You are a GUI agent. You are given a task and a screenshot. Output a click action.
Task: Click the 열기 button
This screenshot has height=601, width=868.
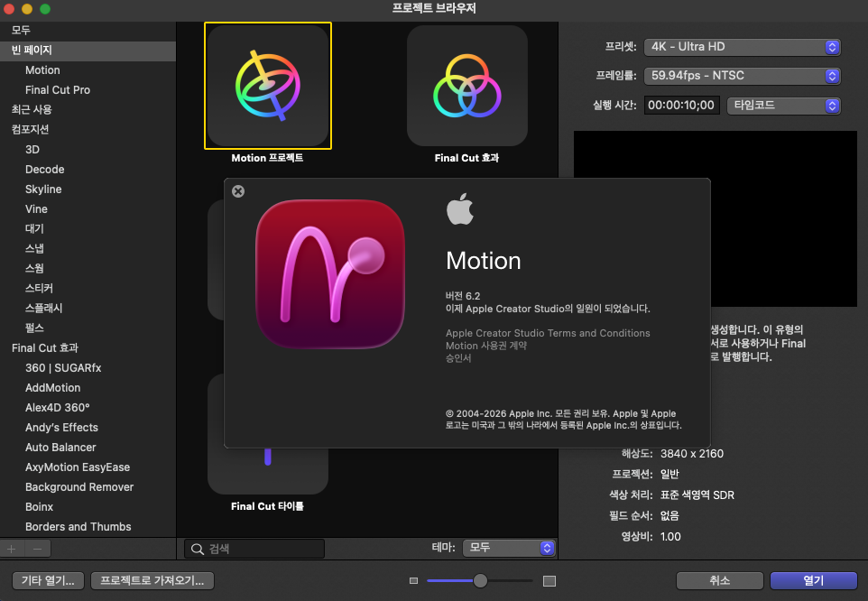point(813,581)
